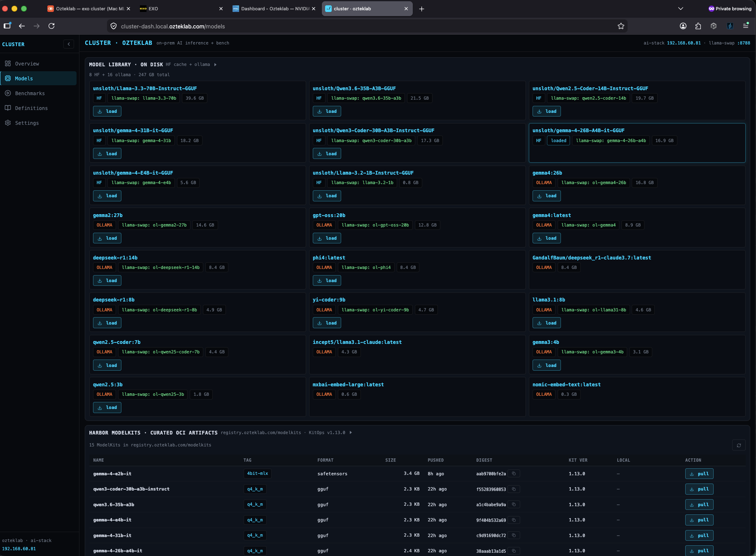
Task: Switch to the Dashboard Ozteklab NVIDIA tab
Action: [274, 9]
